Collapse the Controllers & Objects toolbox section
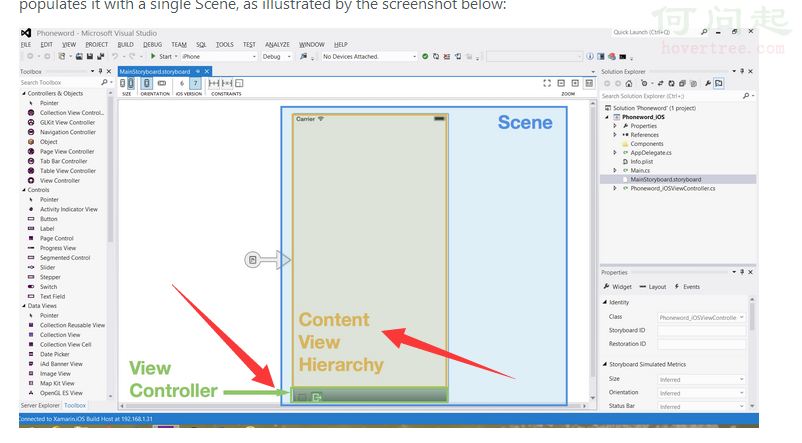 (x=23, y=93)
